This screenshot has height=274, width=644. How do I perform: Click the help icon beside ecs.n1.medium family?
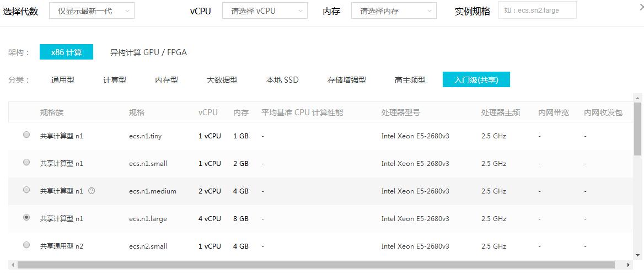click(92, 191)
